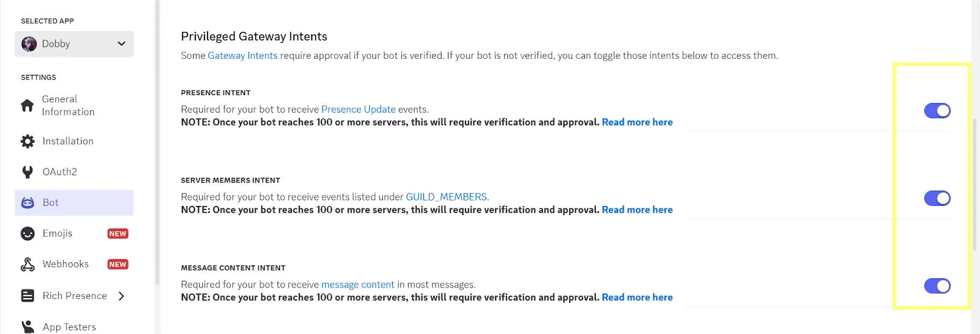980x334 pixels.
Task: Click the Webhooks icon in sidebar
Action: coord(28,264)
